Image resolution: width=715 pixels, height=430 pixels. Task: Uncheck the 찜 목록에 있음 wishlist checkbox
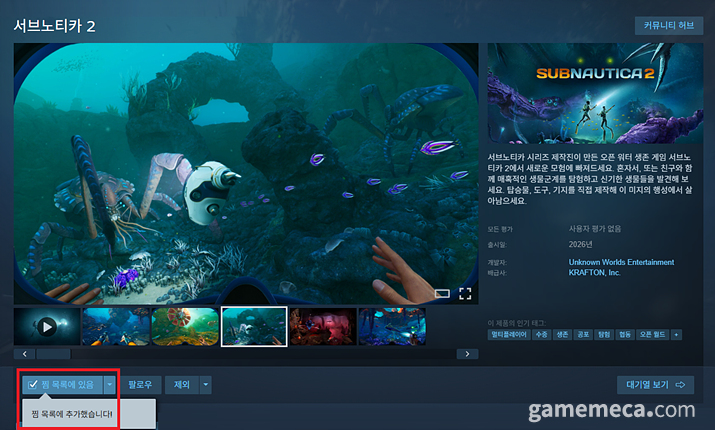click(33, 384)
